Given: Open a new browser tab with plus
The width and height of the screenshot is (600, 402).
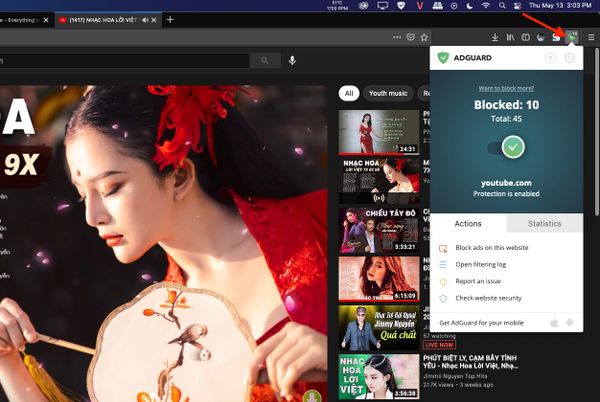Looking at the screenshot, I should click(170, 19).
